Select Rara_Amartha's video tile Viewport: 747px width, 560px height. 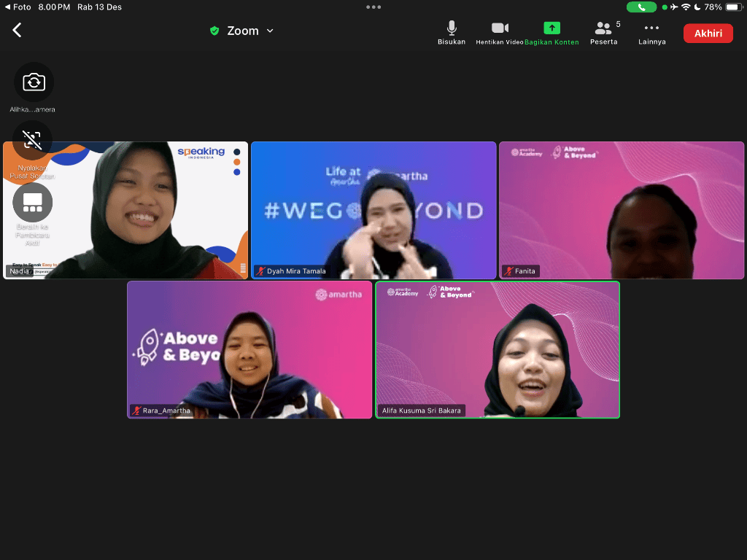(x=249, y=349)
